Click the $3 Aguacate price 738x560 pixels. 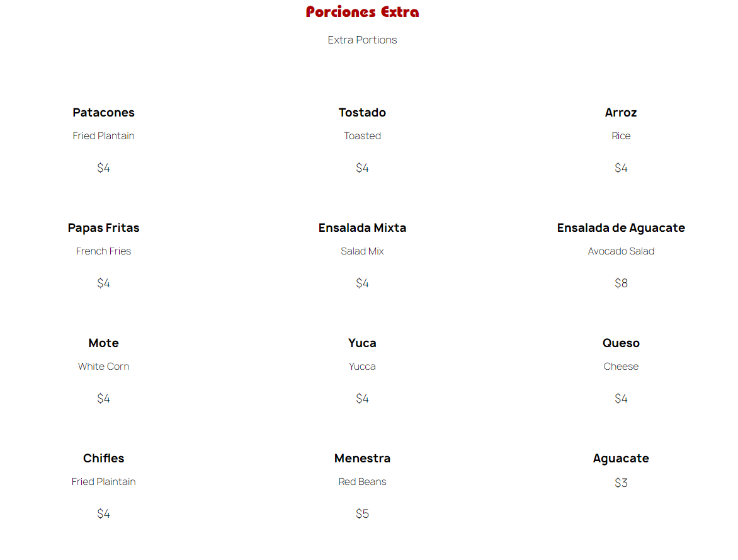tap(621, 483)
